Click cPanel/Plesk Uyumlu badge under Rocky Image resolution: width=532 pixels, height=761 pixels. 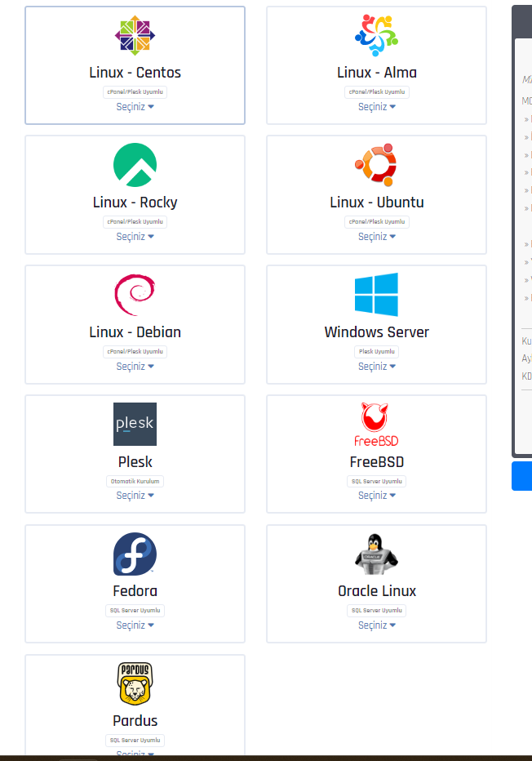coord(135,222)
